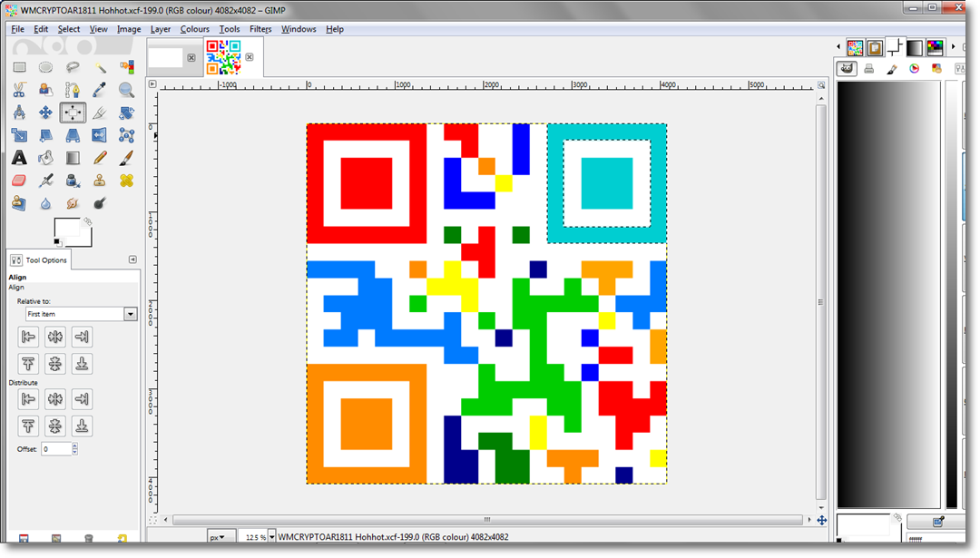Activate the Paths pen tool
Image resolution: width=980 pixels, height=558 pixels.
[x=73, y=90]
